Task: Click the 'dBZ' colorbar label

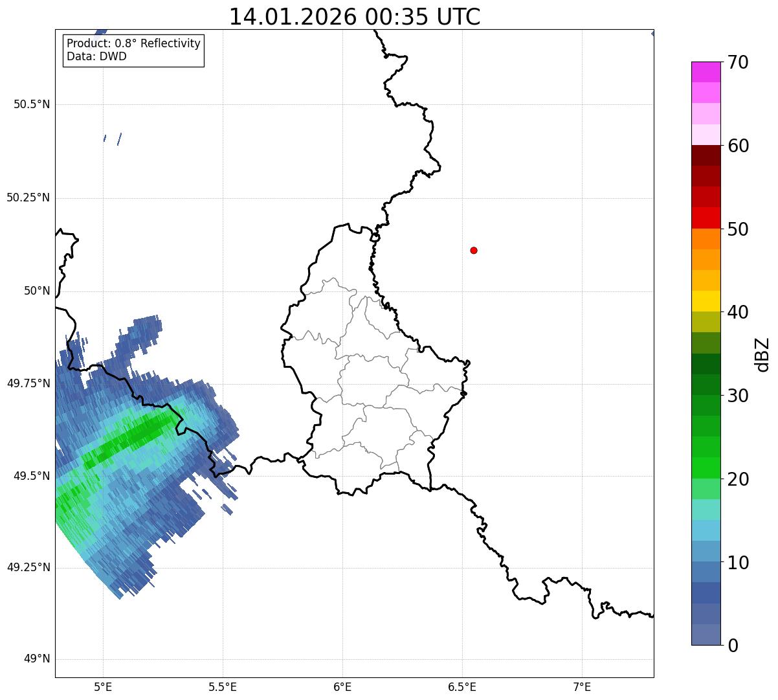Action: pos(762,354)
